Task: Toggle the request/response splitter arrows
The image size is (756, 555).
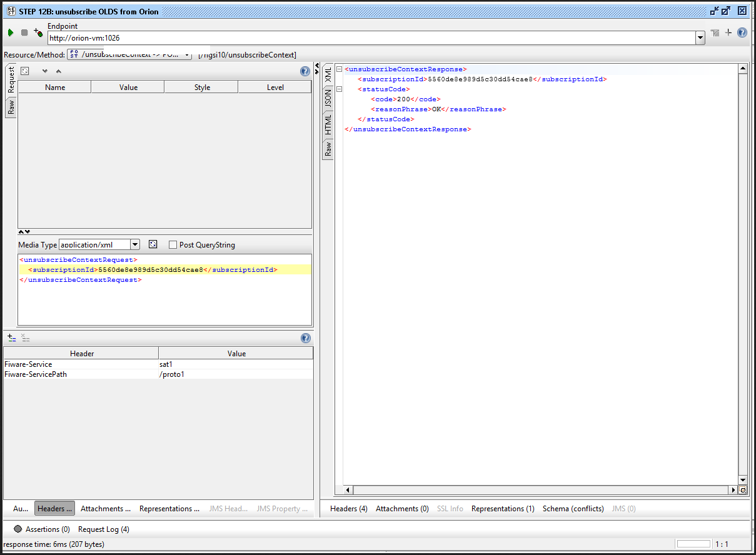Action: tap(317, 69)
